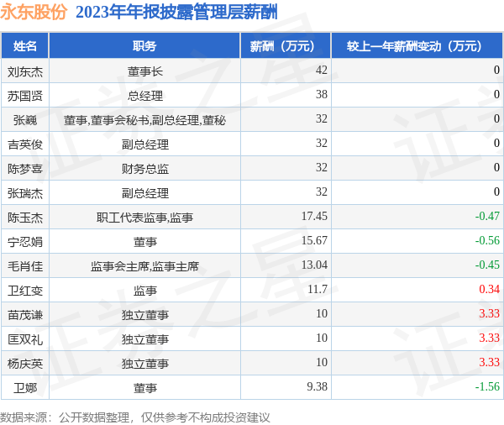This screenshot has height=425, width=504.
Task: Click salary value 11.7
Action: [318, 289]
